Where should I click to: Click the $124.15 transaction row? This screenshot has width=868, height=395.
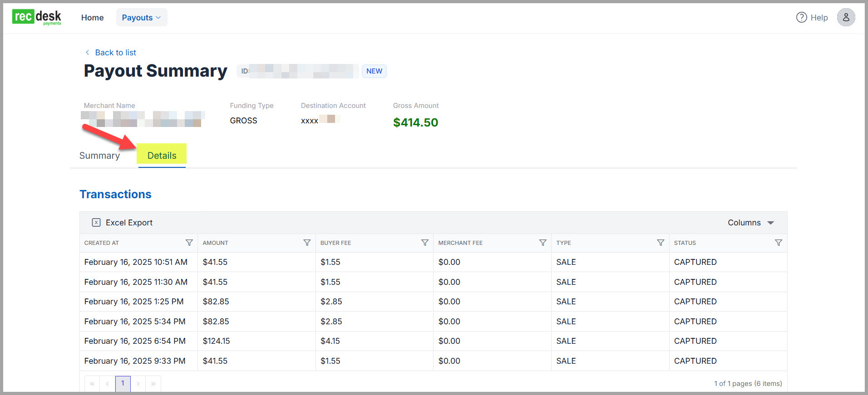click(216, 341)
